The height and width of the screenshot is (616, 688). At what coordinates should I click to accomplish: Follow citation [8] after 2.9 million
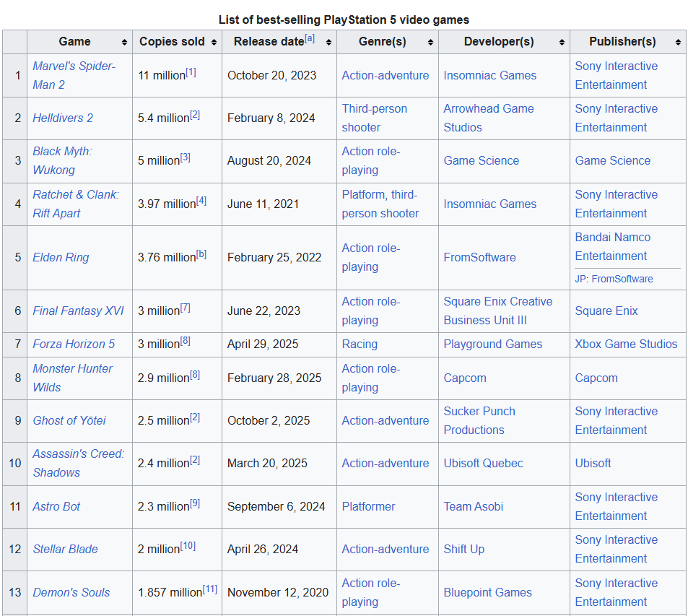195,375
